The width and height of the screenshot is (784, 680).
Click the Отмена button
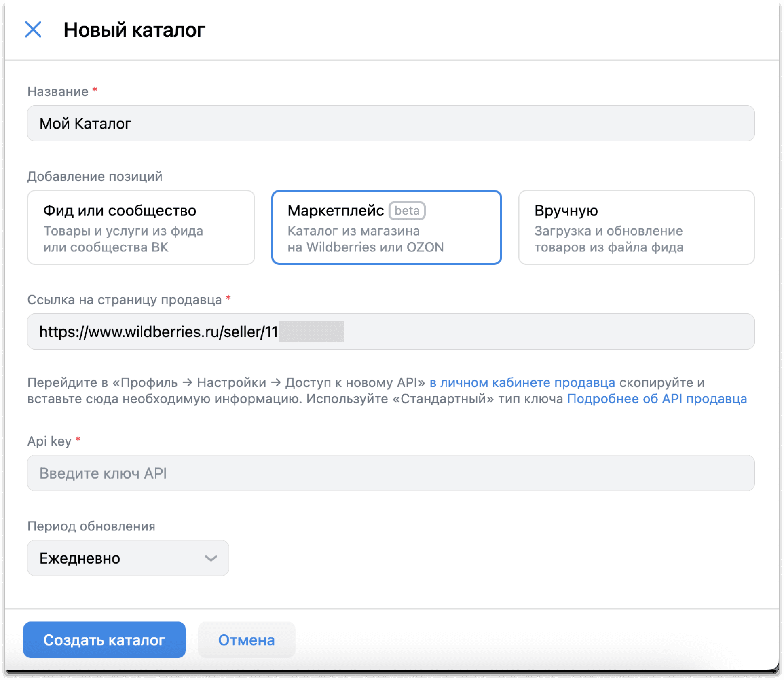pos(246,640)
